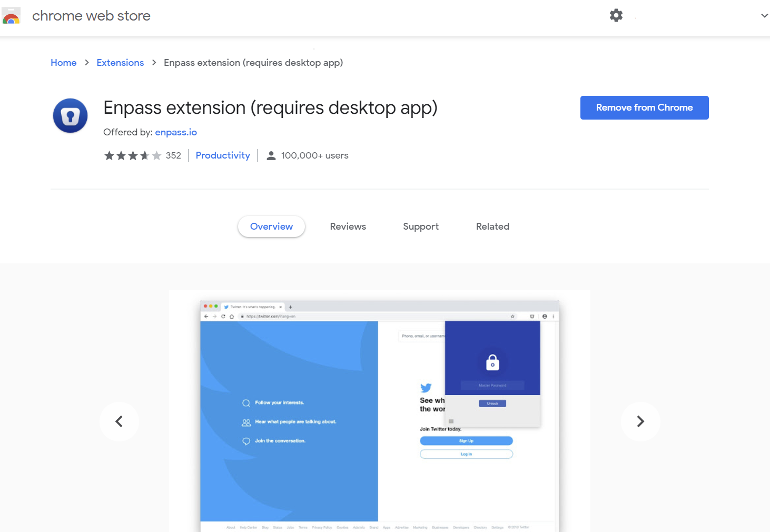Click the Chrome Web Store rainbow logo
The image size is (770, 532).
point(11,16)
